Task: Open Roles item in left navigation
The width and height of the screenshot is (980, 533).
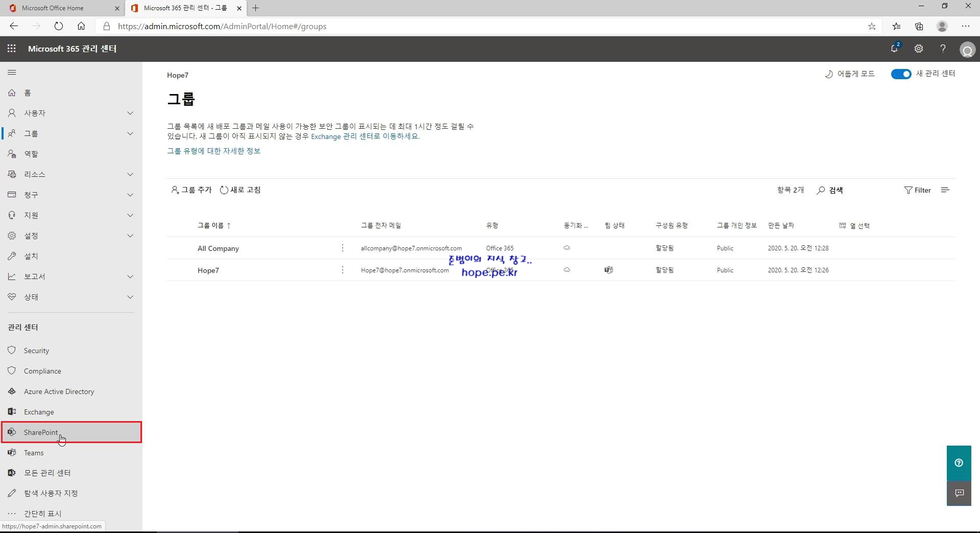Action: [x=71, y=154]
